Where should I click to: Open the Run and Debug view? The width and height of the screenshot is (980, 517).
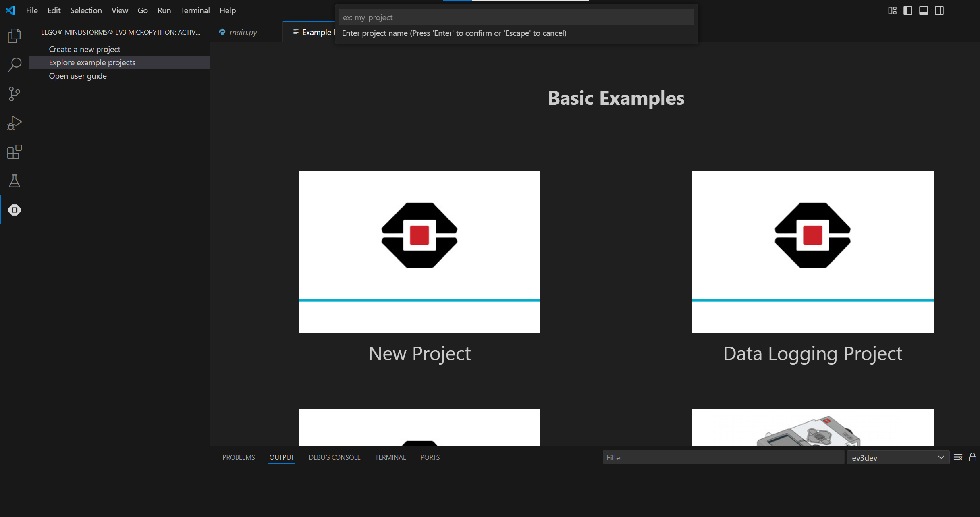point(14,123)
